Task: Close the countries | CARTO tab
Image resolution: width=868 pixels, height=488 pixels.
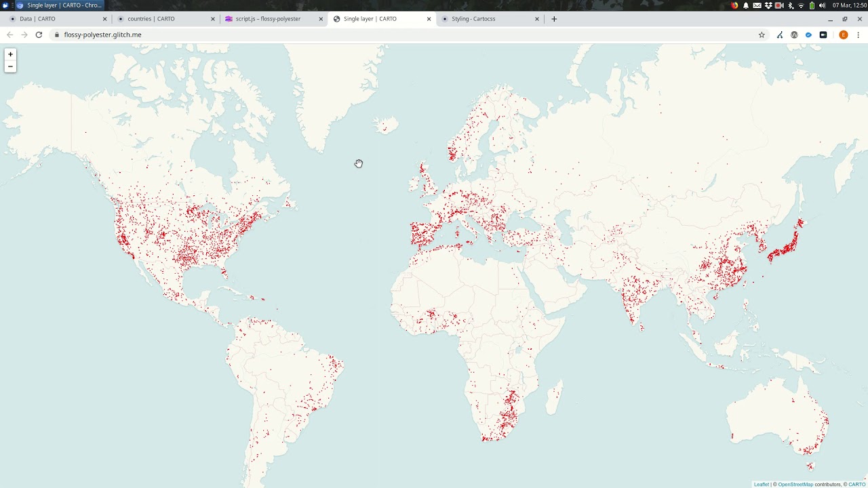Action: point(213,19)
